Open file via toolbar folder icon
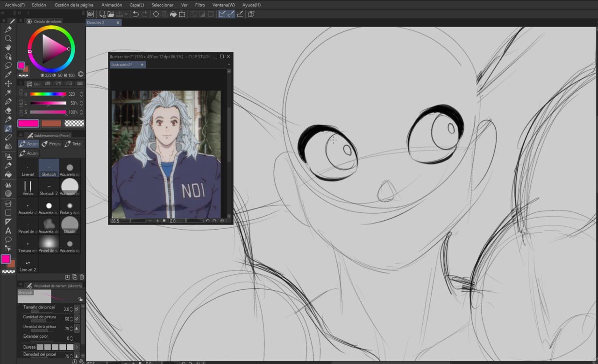Viewport: 598px width, 364px height. 111,14
